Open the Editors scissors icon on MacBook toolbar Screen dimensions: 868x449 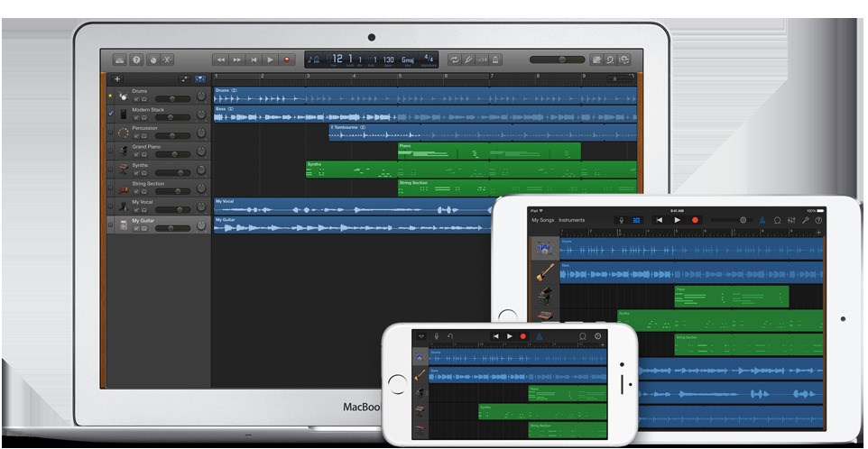click(168, 60)
